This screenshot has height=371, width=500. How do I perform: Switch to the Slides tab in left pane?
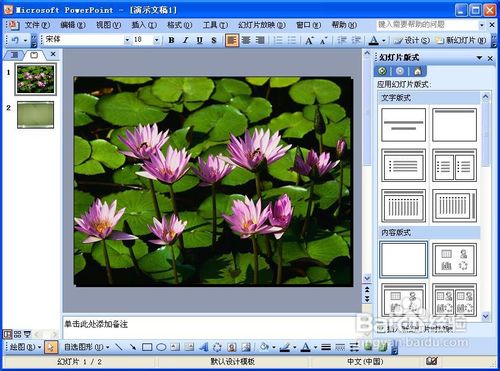point(34,55)
